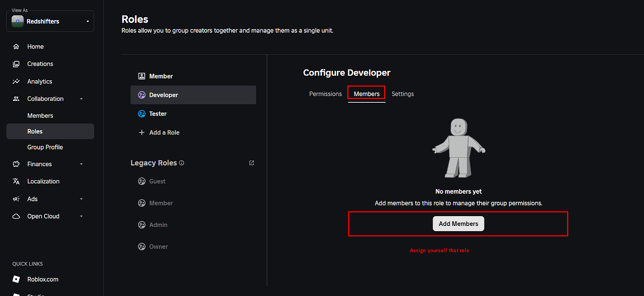The width and height of the screenshot is (644, 296).
Task: Open Roles in the sidebar
Action: tap(50, 131)
